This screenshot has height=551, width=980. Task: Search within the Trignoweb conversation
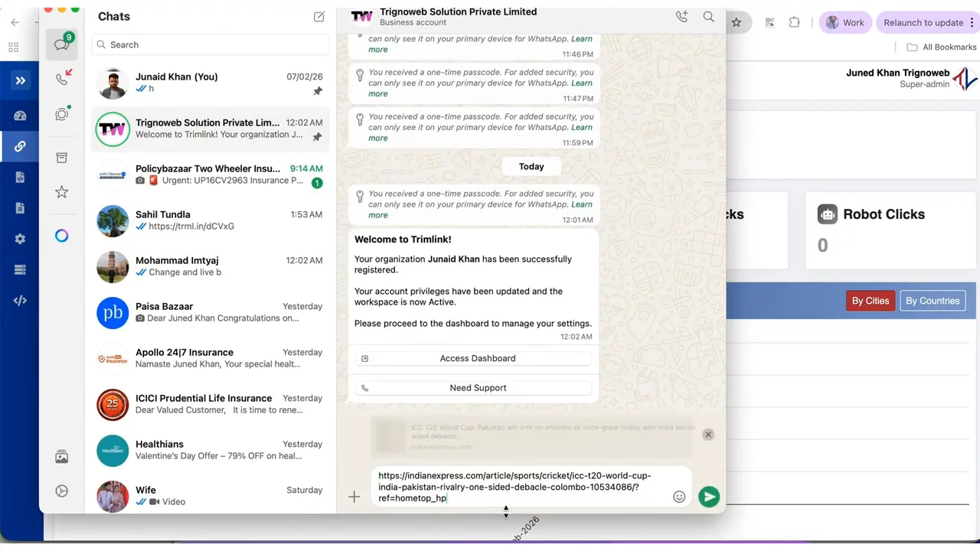point(709,17)
